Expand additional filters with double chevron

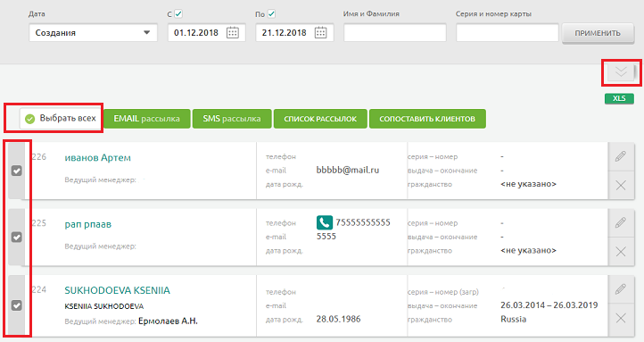(x=621, y=72)
